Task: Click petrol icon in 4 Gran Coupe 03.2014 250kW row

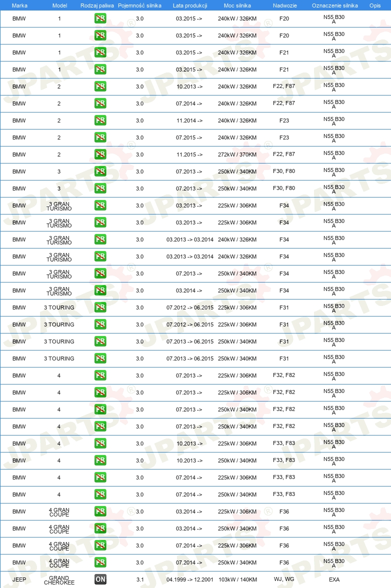Action: point(100,528)
